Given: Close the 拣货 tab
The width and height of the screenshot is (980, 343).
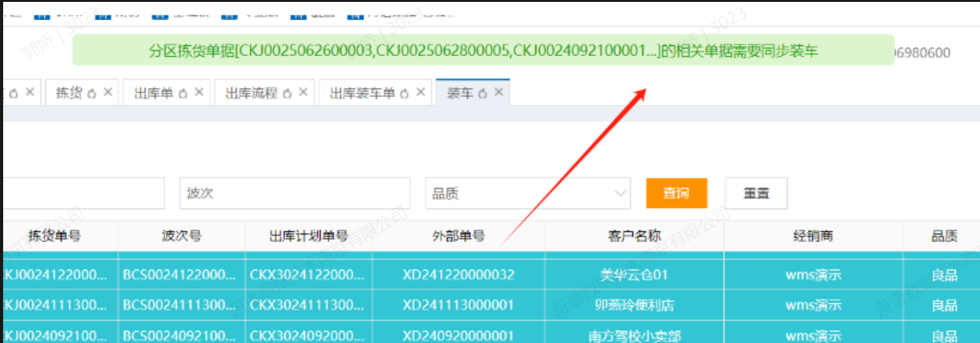Looking at the screenshot, I should point(108,93).
